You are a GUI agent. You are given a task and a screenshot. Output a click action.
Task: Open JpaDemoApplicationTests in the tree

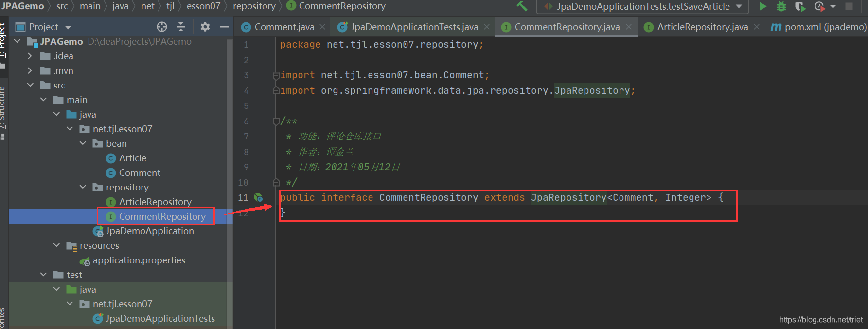(160, 318)
